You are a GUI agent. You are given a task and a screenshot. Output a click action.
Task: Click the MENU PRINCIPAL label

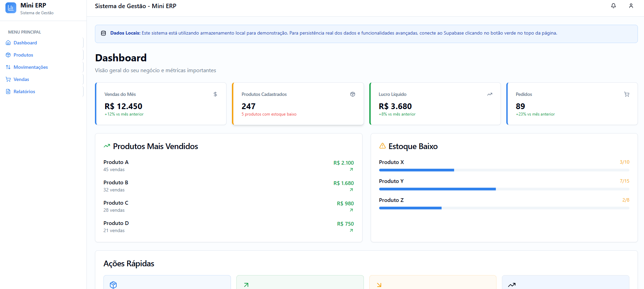point(24,32)
